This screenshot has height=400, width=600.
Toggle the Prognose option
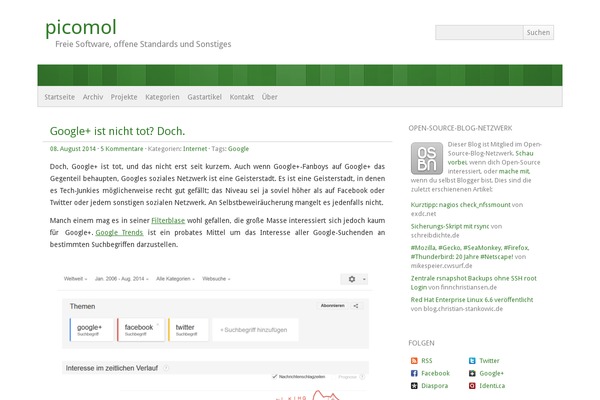pos(351,377)
